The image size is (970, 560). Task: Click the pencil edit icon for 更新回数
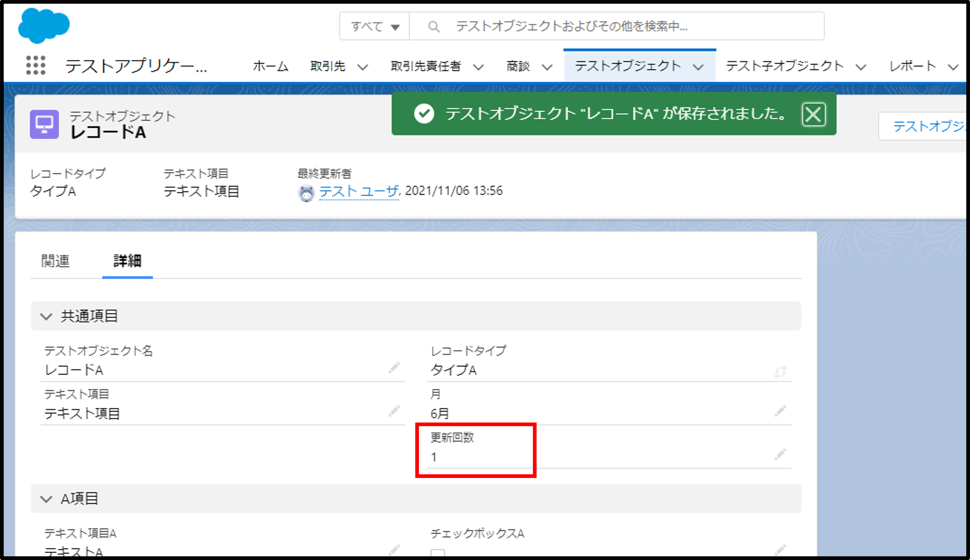tap(780, 455)
